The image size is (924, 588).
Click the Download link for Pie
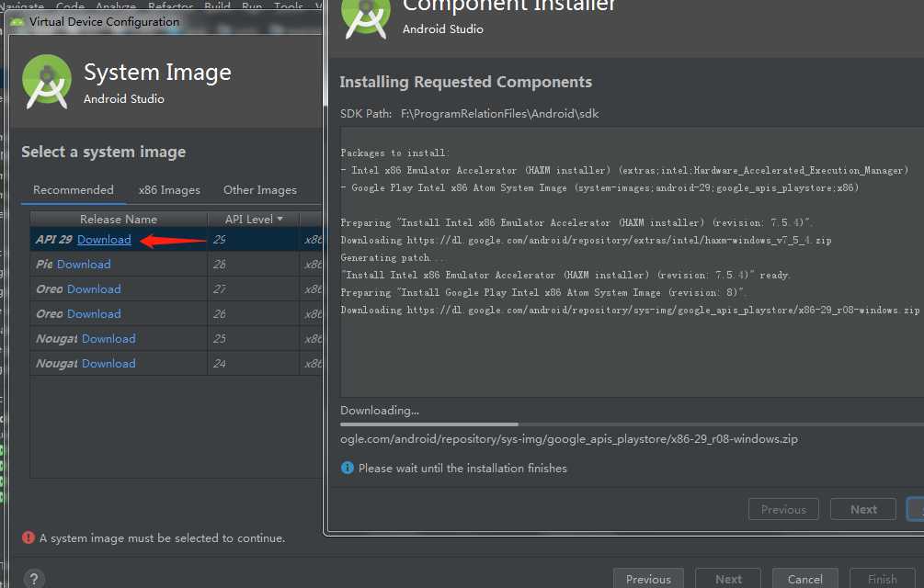(x=84, y=265)
